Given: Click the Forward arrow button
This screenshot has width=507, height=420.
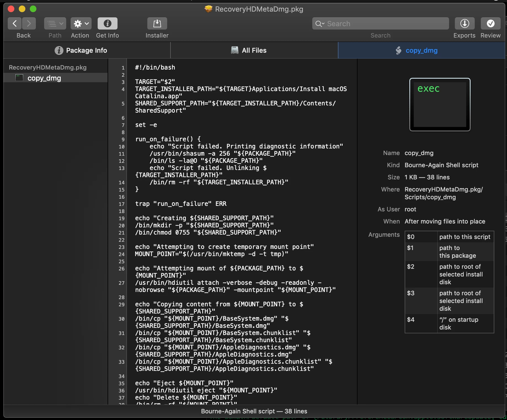Looking at the screenshot, I should [29, 24].
